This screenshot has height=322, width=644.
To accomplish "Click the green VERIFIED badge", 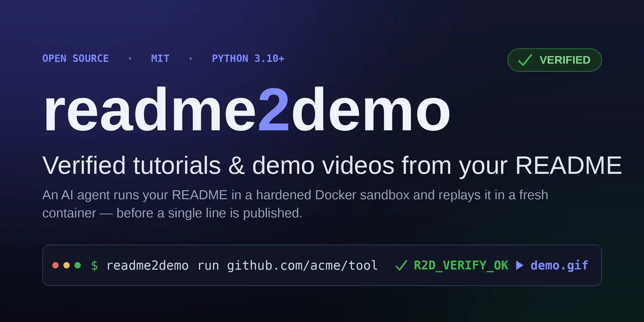I will (554, 60).
